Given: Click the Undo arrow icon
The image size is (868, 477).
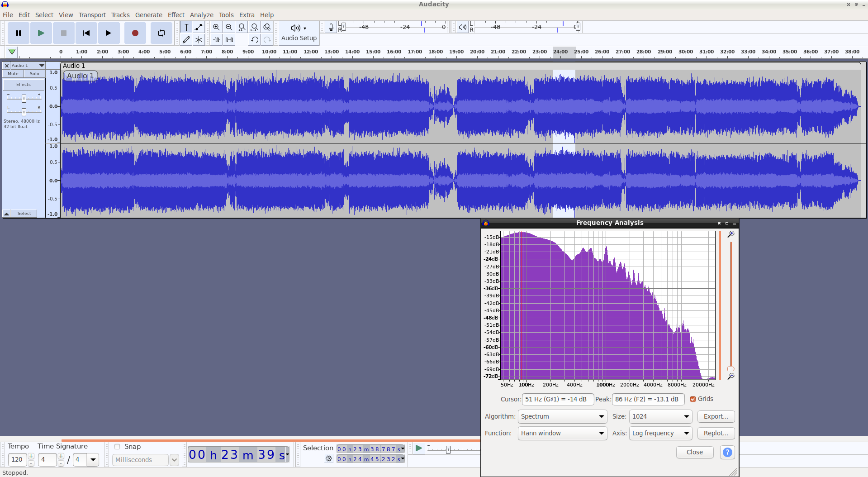Looking at the screenshot, I should [255, 40].
